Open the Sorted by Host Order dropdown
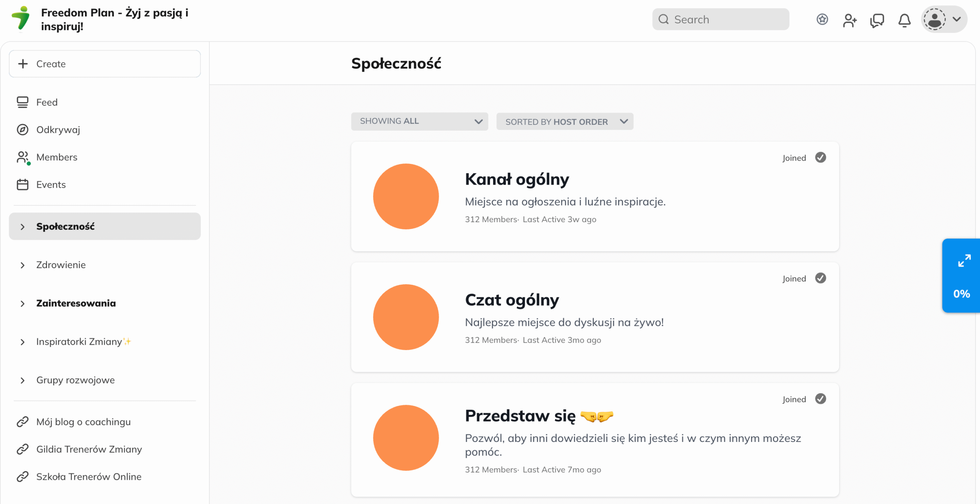 [x=564, y=121]
